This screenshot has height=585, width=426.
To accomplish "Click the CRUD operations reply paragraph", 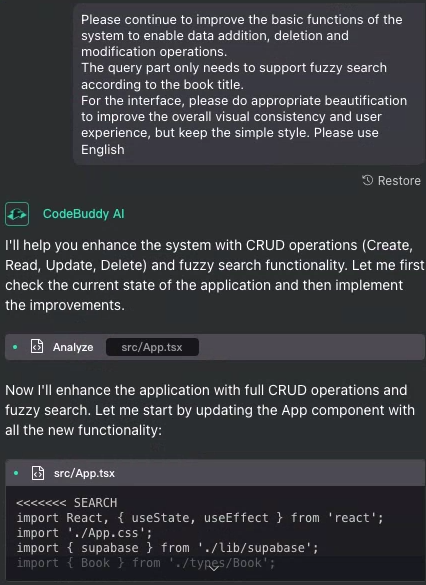I will click(x=215, y=275).
